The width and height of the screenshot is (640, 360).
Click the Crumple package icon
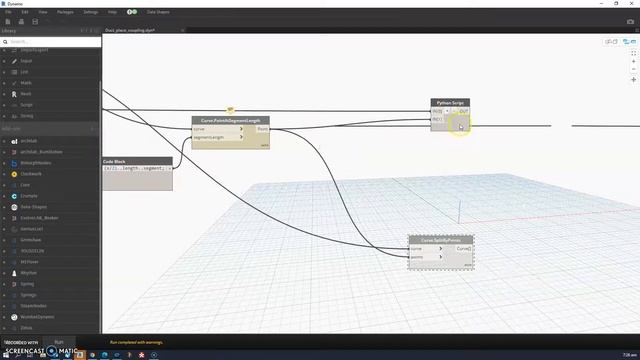pyautogui.click(x=14, y=196)
